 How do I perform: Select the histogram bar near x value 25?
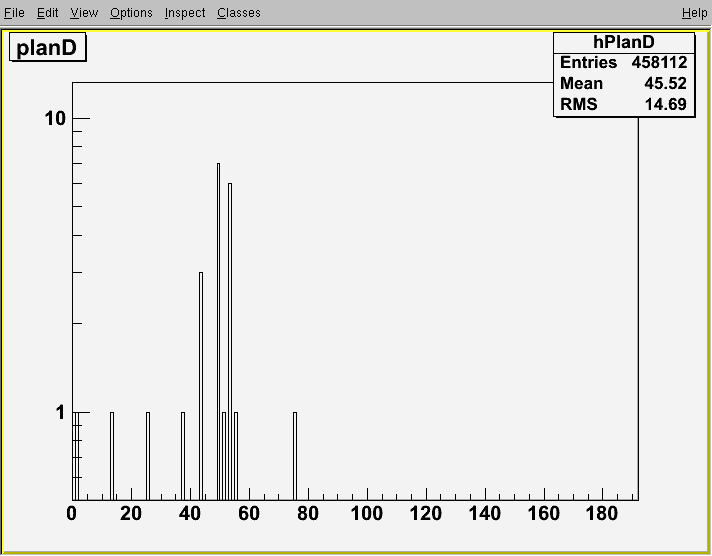pos(148,456)
